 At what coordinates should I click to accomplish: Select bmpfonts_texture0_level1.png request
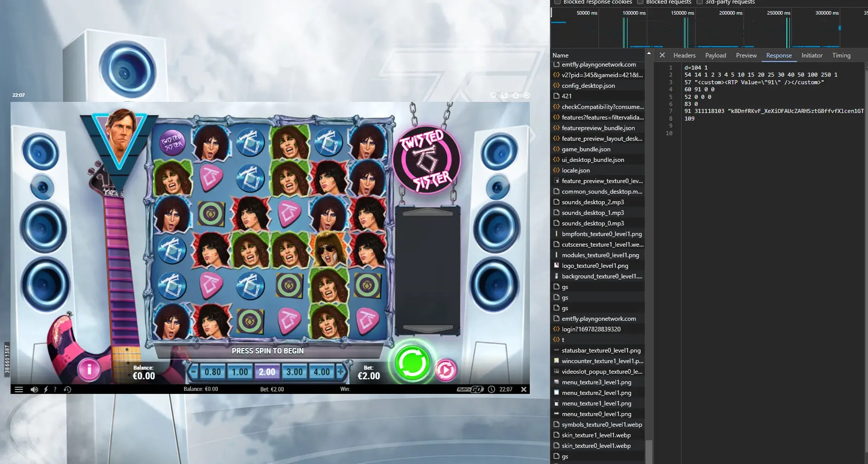coord(598,234)
